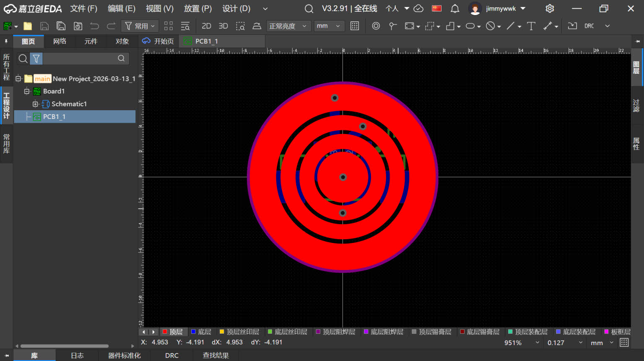The image size is (644, 361).
Task: Click the project search input field
Action: pyautogui.click(x=80, y=59)
